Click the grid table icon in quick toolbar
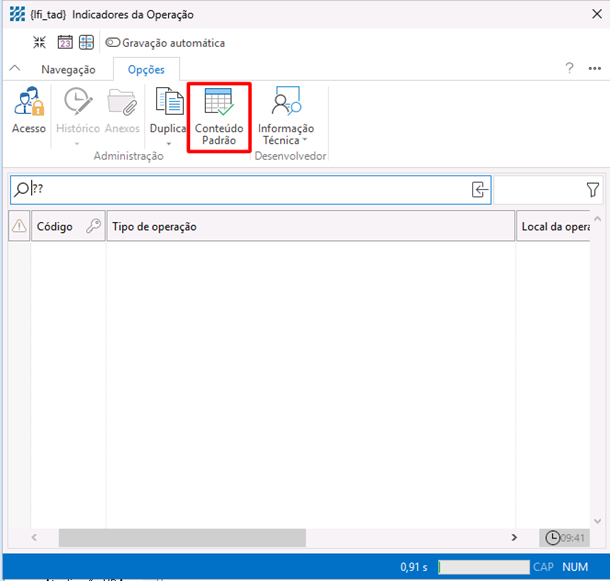Screen dimensions: 610x581 click(87, 43)
